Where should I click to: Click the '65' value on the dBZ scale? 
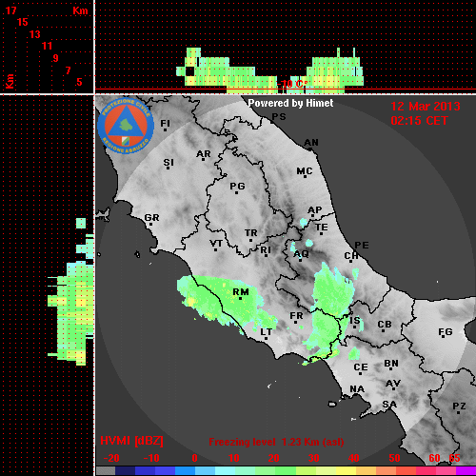tap(454, 458)
